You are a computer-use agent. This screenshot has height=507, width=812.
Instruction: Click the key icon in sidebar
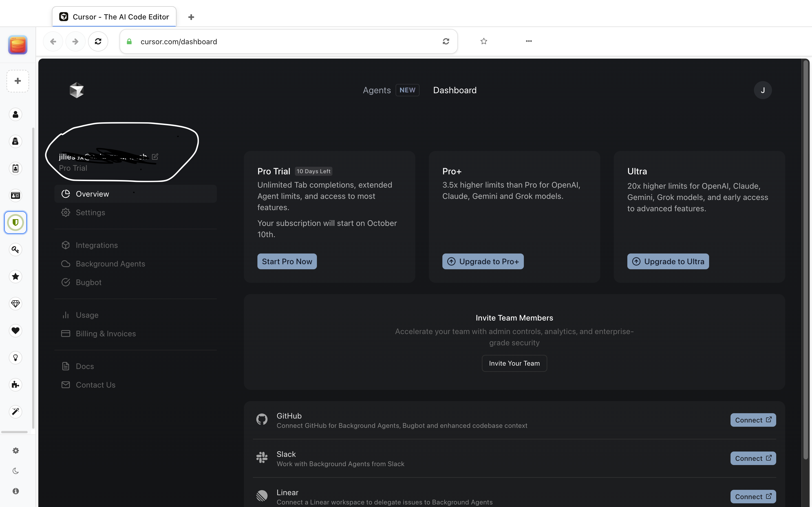(16, 250)
